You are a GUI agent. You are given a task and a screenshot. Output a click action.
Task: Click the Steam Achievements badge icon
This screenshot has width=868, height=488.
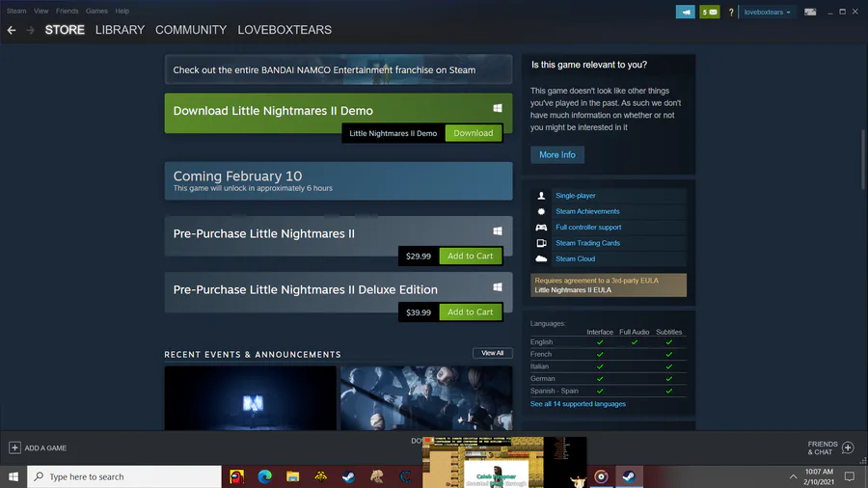[x=541, y=211]
